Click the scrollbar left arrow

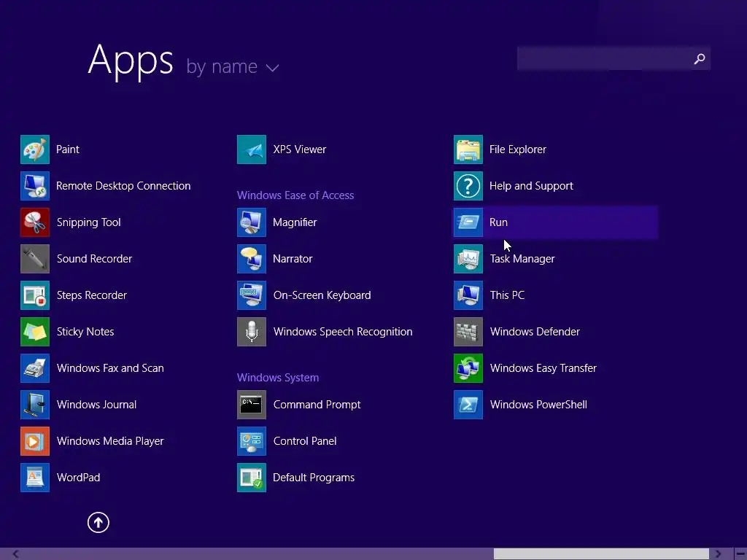pos(16,554)
